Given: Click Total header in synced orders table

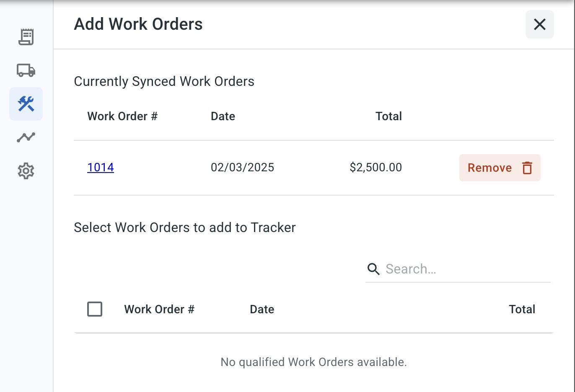Looking at the screenshot, I should (389, 116).
